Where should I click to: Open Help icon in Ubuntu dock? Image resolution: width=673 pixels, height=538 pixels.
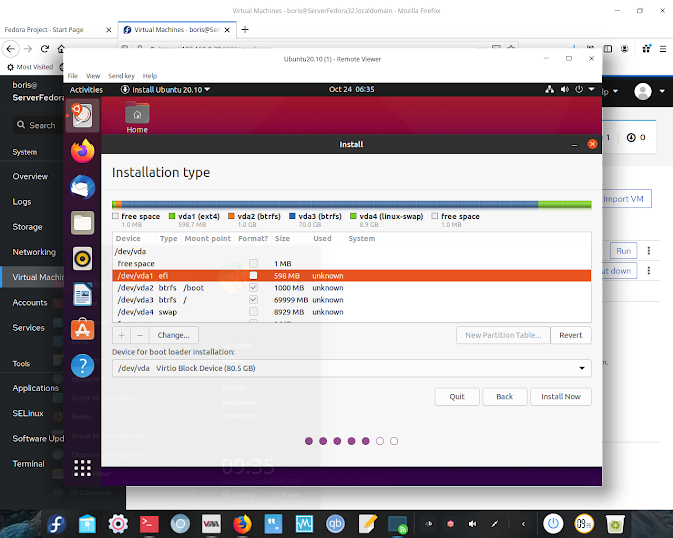coord(82,365)
